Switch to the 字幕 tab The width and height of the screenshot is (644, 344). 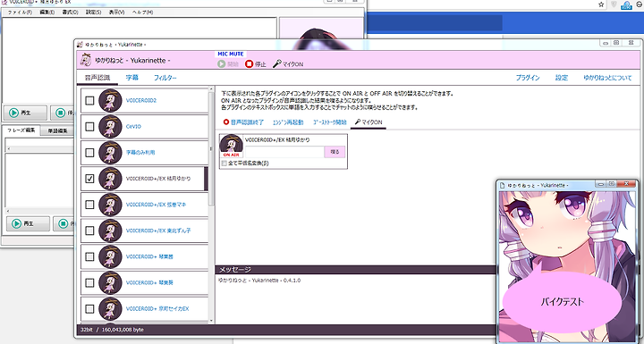[131, 78]
